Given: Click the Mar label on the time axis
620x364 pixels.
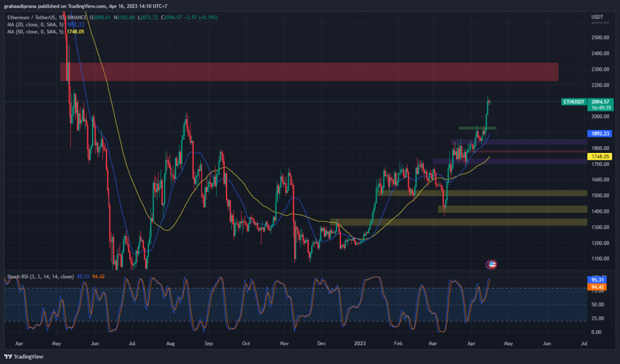Looking at the screenshot, I should pyautogui.click(x=433, y=343).
